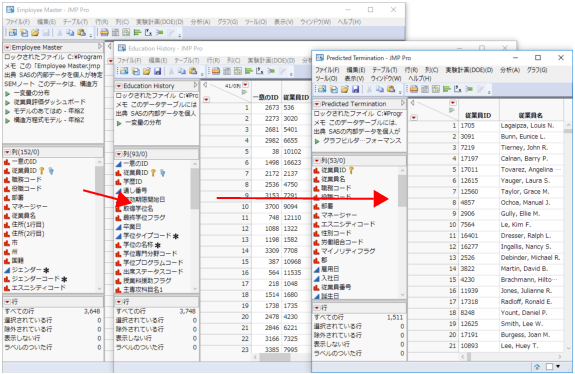Save the Predicted Termination table with disk icon
The image size is (575, 374).
click(x=355, y=89)
